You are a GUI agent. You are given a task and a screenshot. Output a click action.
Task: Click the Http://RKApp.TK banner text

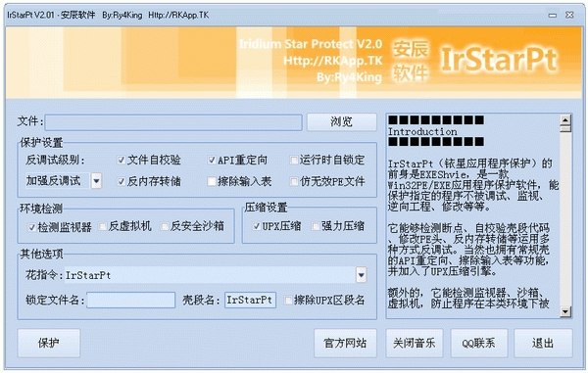(333, 61)
